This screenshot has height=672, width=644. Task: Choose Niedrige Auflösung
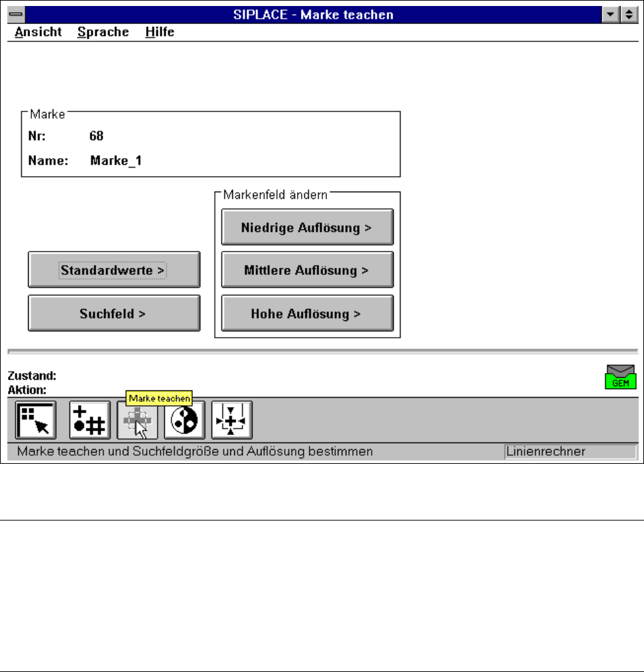(307, 227)
